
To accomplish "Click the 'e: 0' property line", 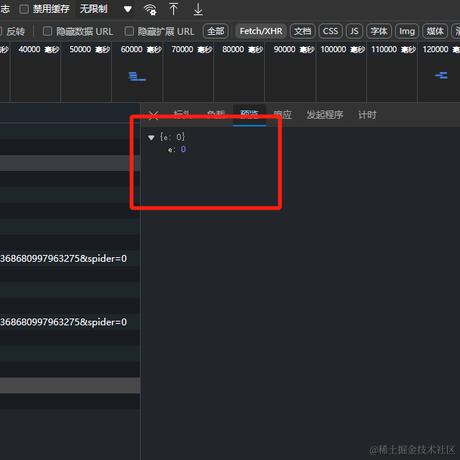I will coord(177,149).
